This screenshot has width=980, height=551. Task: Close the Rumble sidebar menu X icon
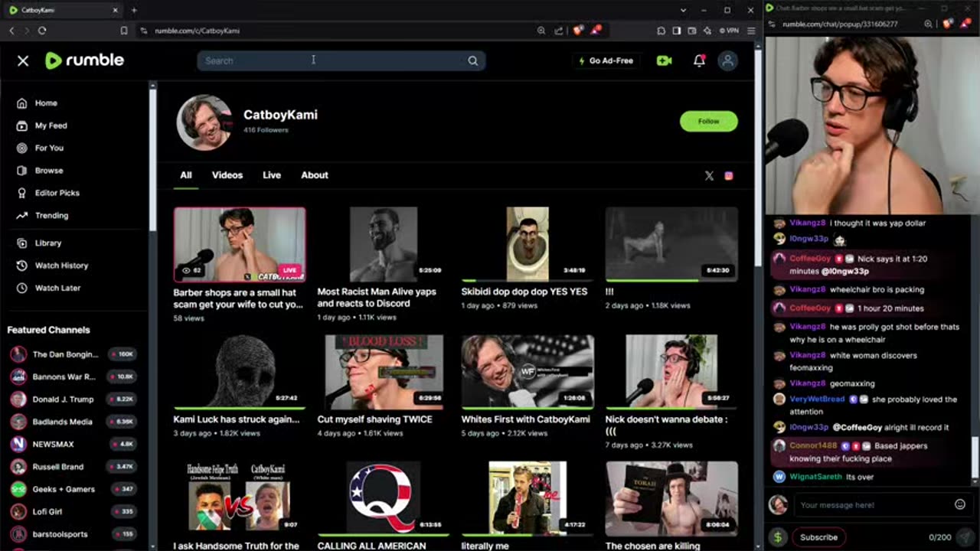[23, 60]
